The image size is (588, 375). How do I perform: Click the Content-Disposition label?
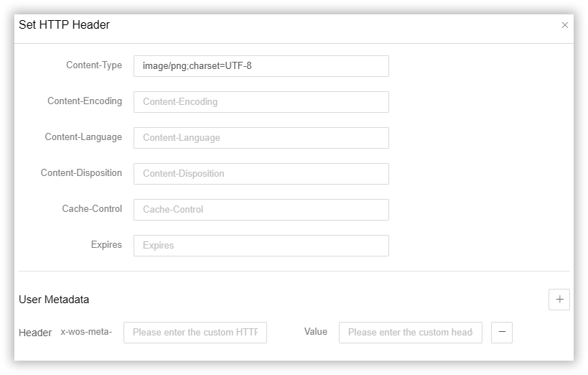pyautogui.click(x=81, y=173)
